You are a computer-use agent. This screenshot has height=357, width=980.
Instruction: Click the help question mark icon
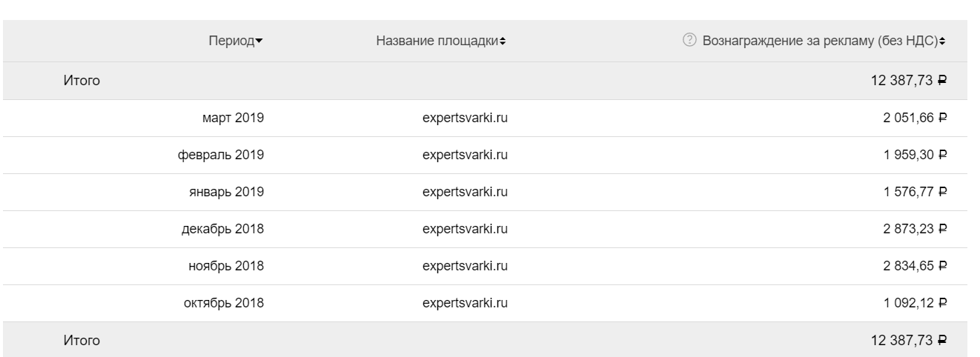click(x=689, y=41)
